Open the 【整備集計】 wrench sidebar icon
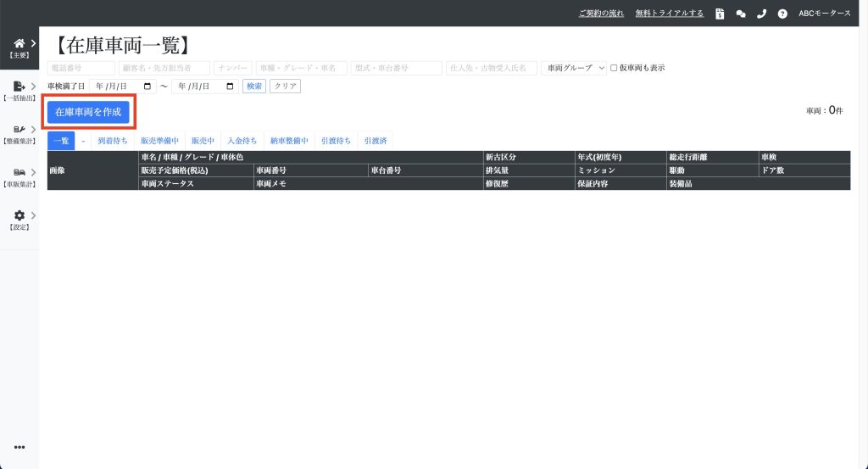 [x=19, y=129]
